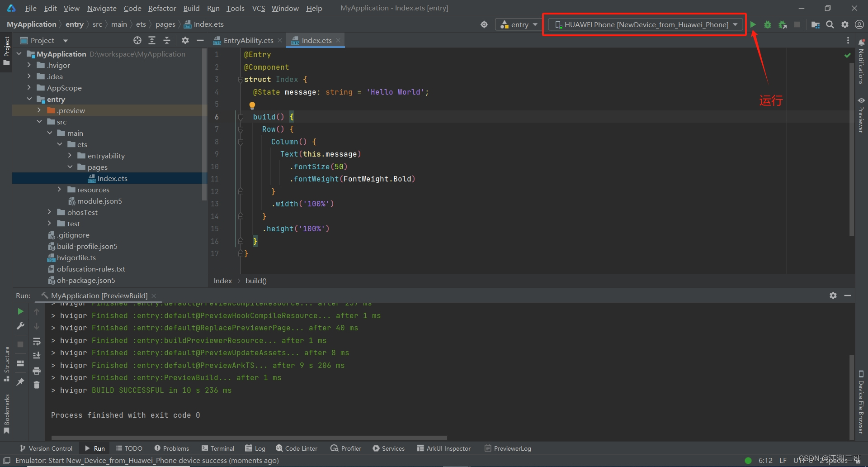Select opened file locator icon in Project panel

137,40
